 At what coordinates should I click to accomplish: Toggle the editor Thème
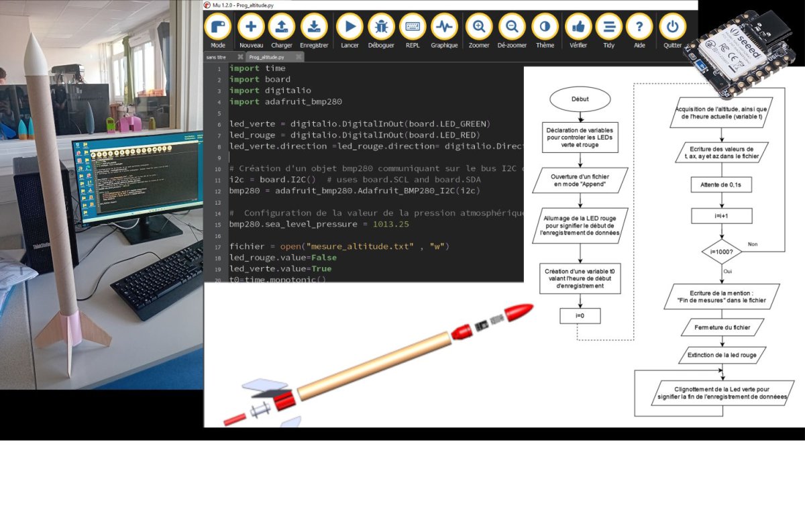point(545,28)
